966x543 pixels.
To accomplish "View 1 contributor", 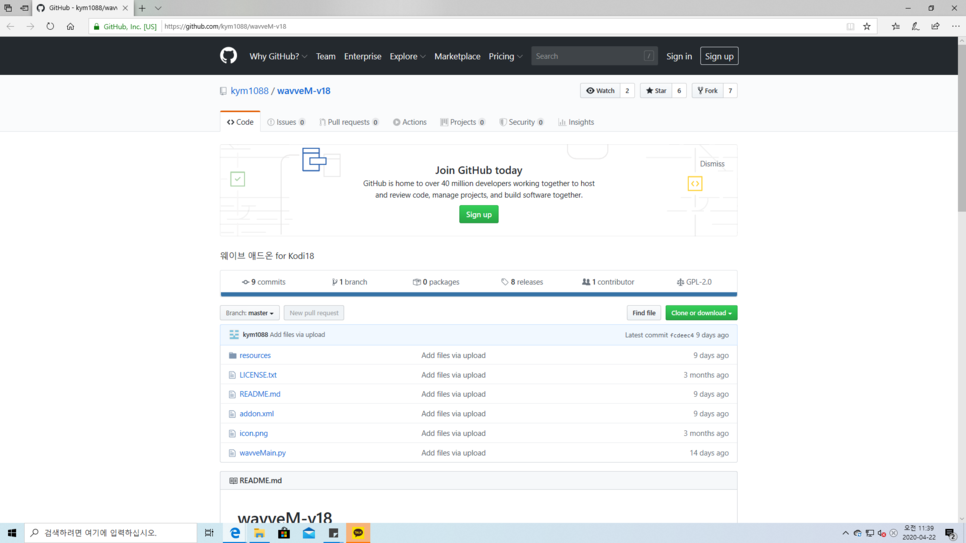I will [x=608, y=282].
